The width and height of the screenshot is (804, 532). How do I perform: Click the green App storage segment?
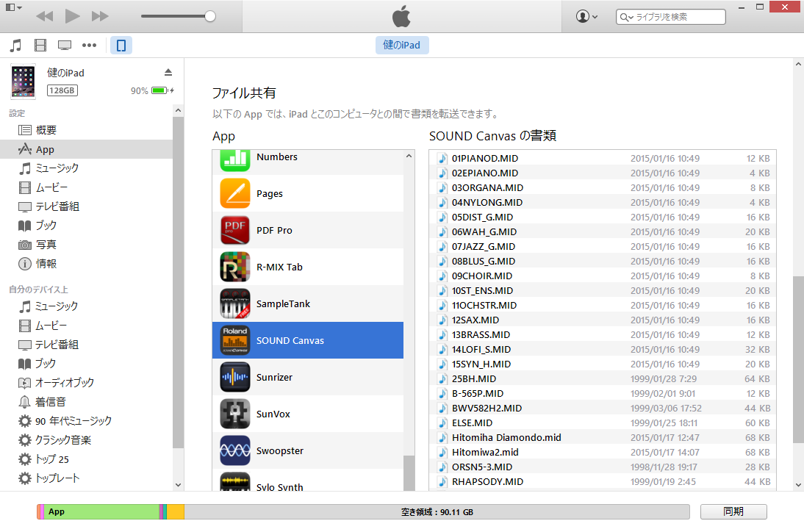101,511
